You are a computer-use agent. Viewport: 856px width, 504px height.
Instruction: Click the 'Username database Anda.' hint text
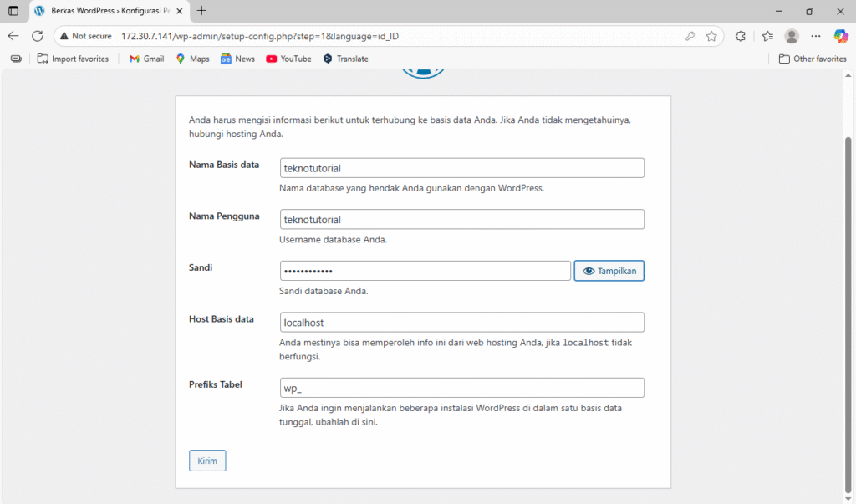click(333, 239)
